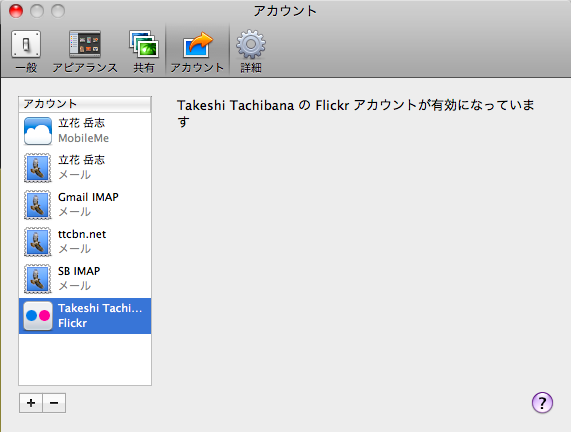Click the Gmail IMAP stamp icon
This screenshot has width=571, height=432.
38,205
